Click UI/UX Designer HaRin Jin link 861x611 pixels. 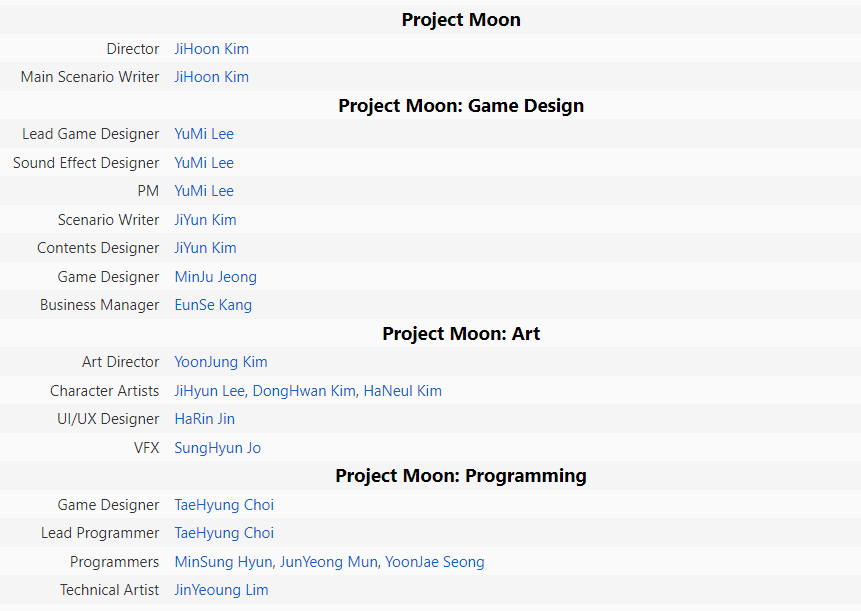coord(204,419)
